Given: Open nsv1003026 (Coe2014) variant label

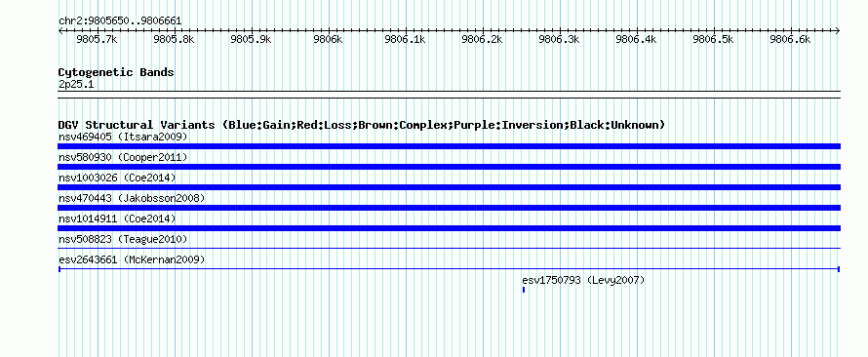Looking at the screenshot, I should tap(117, 178).
